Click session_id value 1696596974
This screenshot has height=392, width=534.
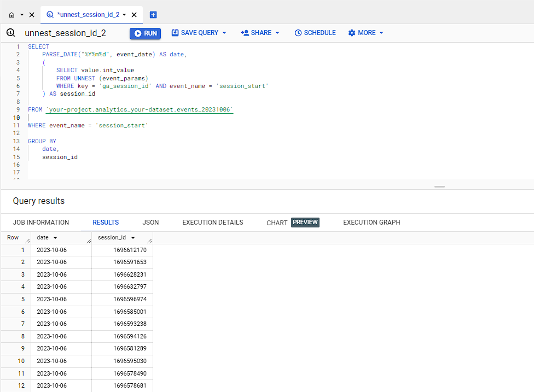tap(130, 300)
